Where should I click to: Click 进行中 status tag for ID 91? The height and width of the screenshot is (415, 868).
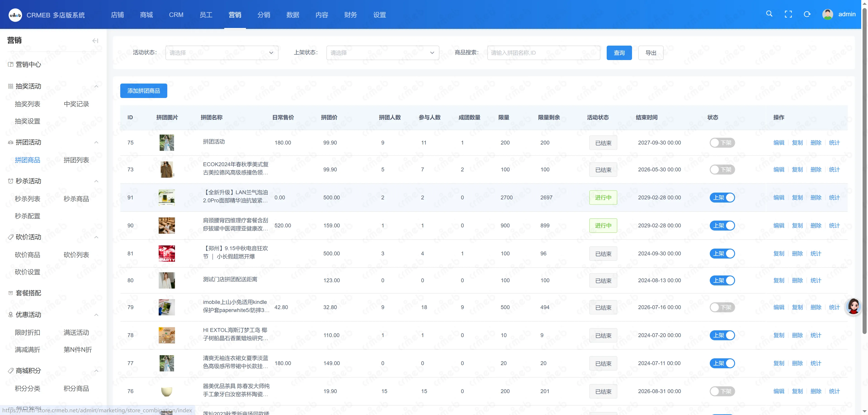(603, 198)
